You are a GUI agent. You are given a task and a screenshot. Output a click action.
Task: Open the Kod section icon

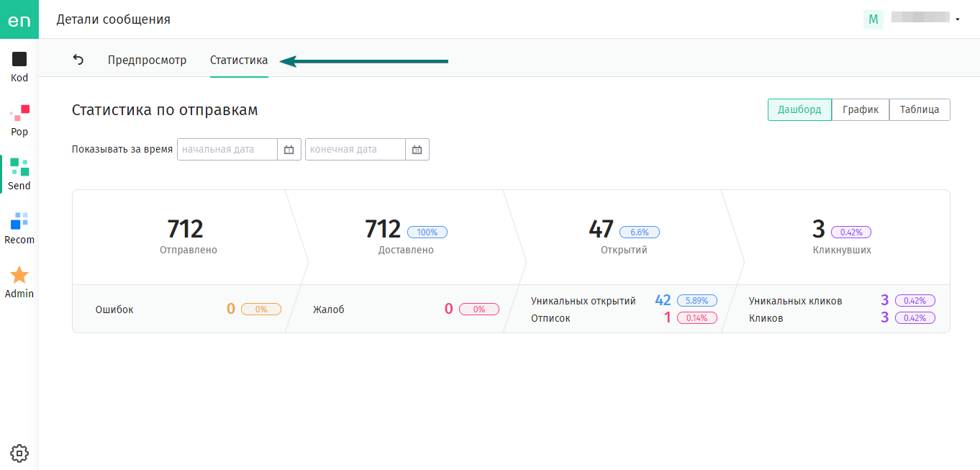[19, 59]
